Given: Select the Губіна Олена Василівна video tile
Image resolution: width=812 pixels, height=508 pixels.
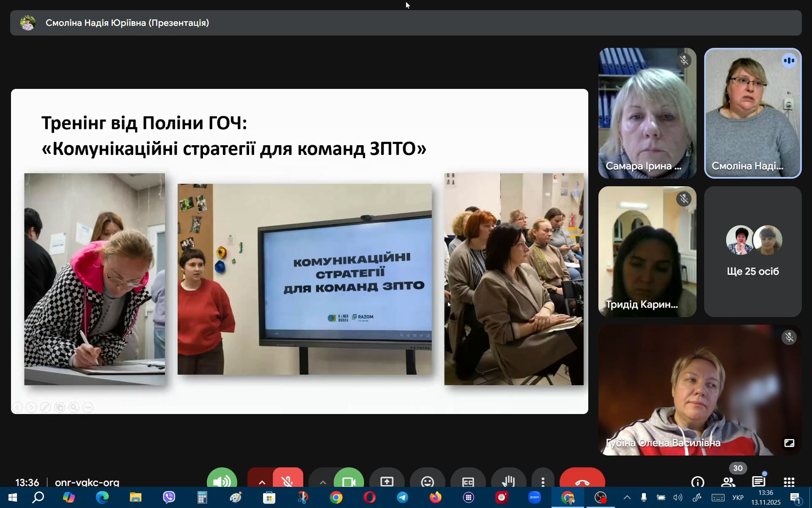Looking at the screenshot, I should [700, 390].
